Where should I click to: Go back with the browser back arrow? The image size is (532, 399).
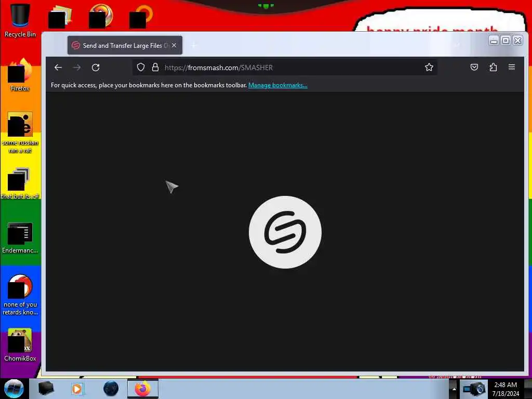pyautogui.click(x=58, y=68)
